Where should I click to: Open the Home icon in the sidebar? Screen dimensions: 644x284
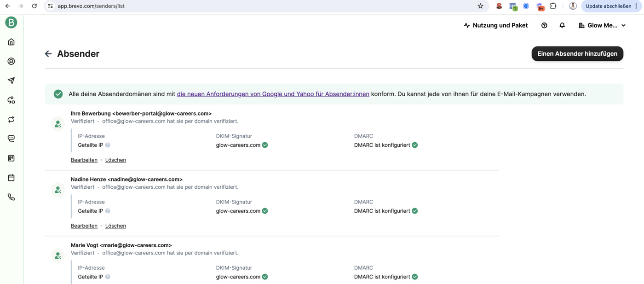pyautogui.click(x=11, y=42)
